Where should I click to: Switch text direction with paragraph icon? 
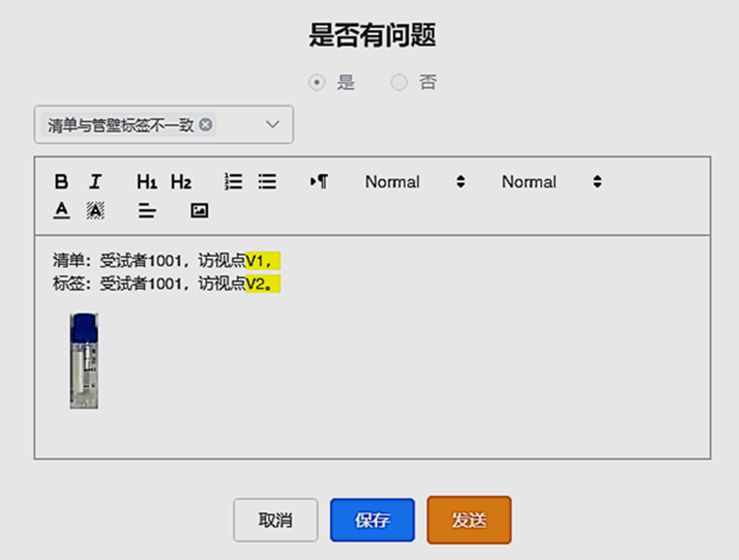[319, 182]
